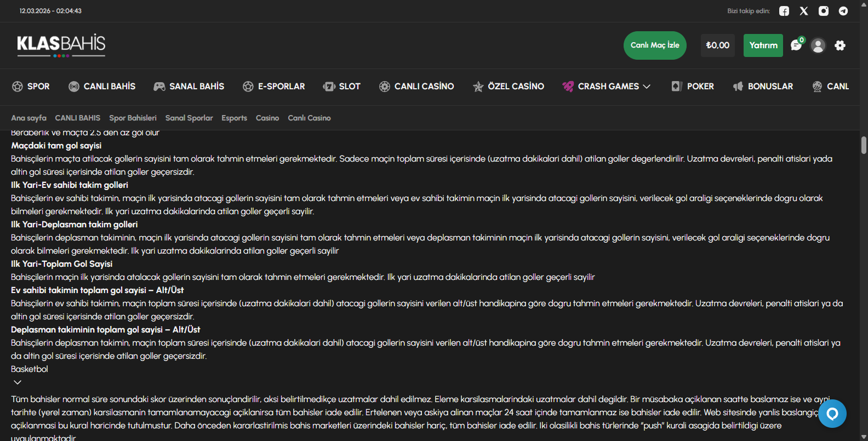Click the CANLI BAHİS icon
868x441 pixels.
pyautogui.click(x=74, y=87)
